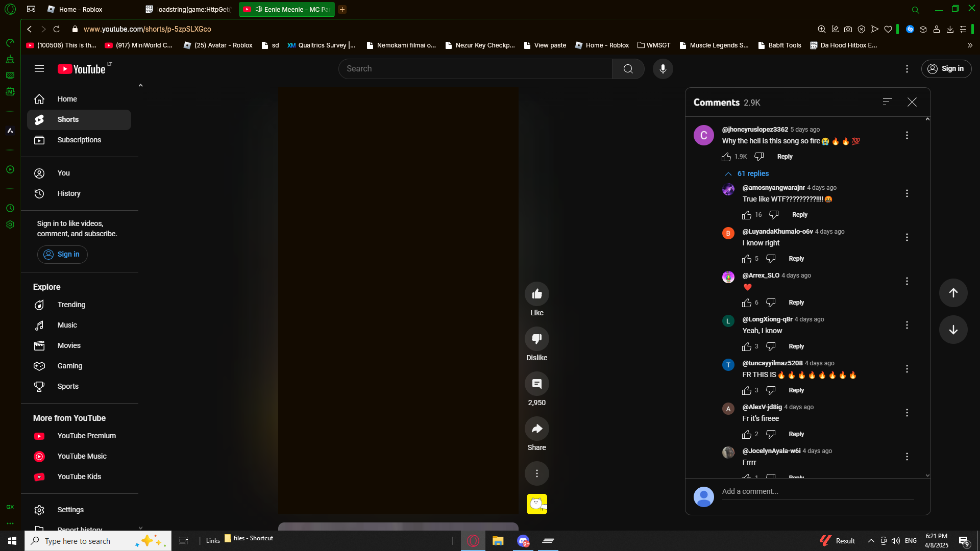
Task: Toggle dislike on @amosnyangwarajnr's reply
Action: [x=774, y=215]
